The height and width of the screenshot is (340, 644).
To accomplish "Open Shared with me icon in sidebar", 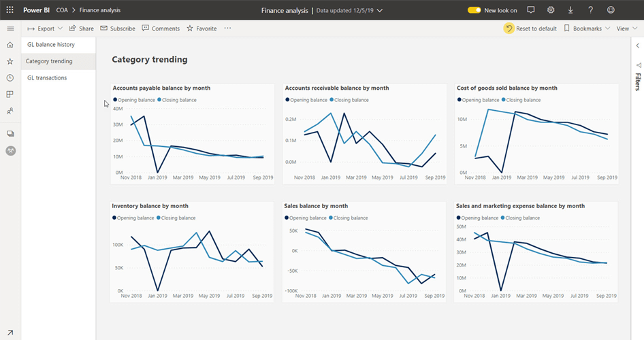I will [x=10, y=111].
